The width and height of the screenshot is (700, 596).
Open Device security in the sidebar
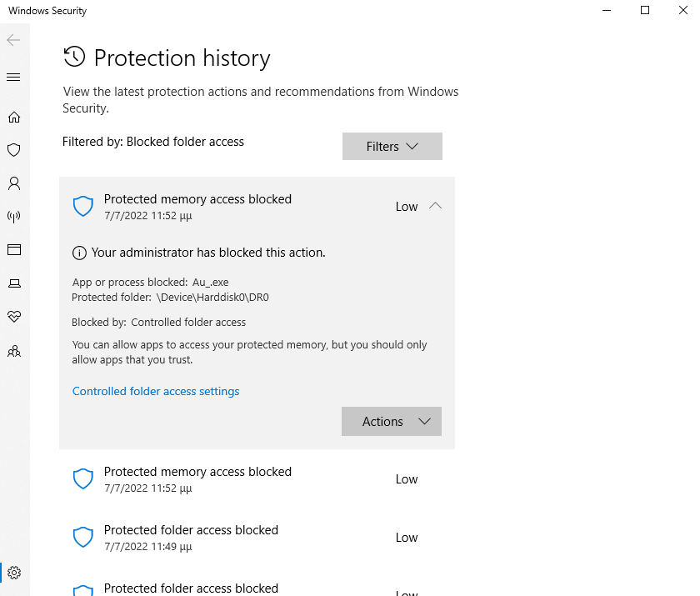[13, 283]
